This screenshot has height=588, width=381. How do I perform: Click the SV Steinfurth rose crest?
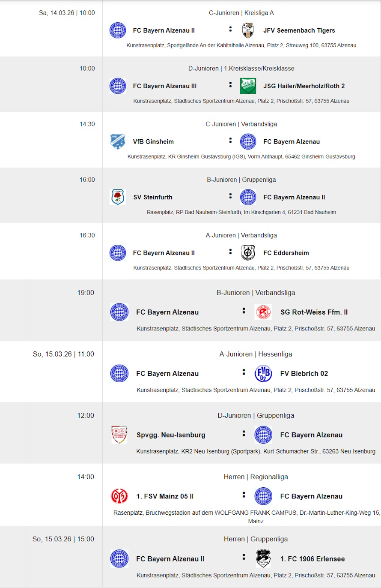pos(118,197)
